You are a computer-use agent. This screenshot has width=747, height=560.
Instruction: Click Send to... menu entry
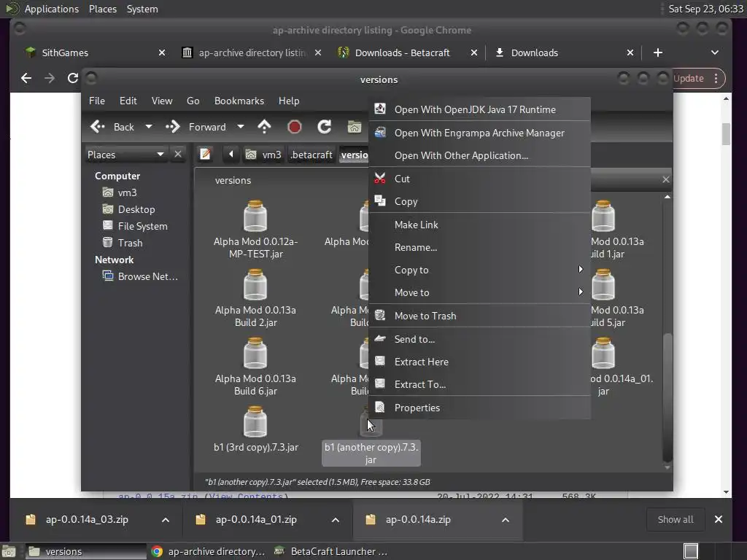point(480,339)
